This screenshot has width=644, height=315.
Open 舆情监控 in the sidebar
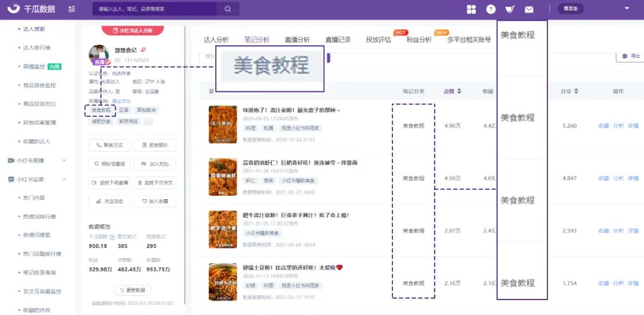pos(34,67)
